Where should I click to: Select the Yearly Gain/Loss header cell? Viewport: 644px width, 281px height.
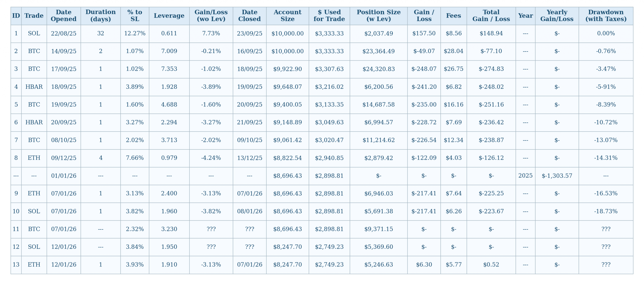tap(557, 16)
